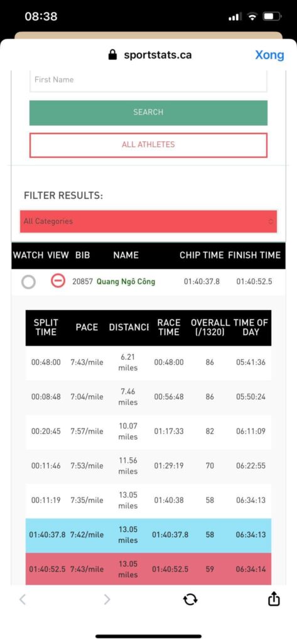This screenshot has width=297, height=644.
Task: Tap the Wi-Fi status icon
Action: pyautogui.click(x=252, y=17)
